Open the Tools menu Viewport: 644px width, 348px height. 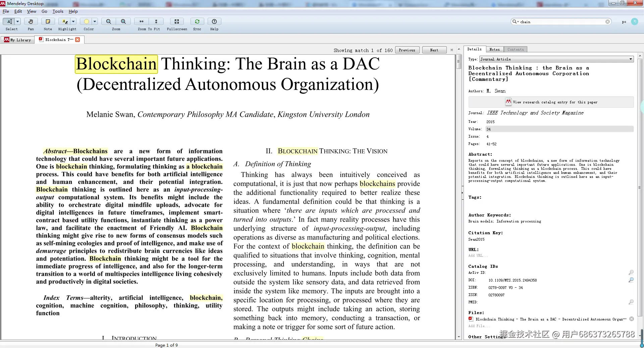pyautogui.click(x=58, y=11)
